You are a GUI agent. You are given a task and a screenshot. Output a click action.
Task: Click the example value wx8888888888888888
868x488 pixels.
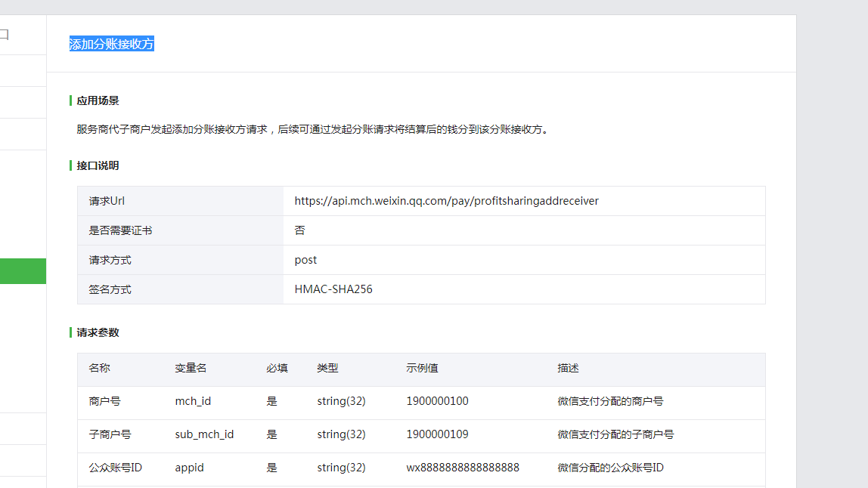click(463, 468)
